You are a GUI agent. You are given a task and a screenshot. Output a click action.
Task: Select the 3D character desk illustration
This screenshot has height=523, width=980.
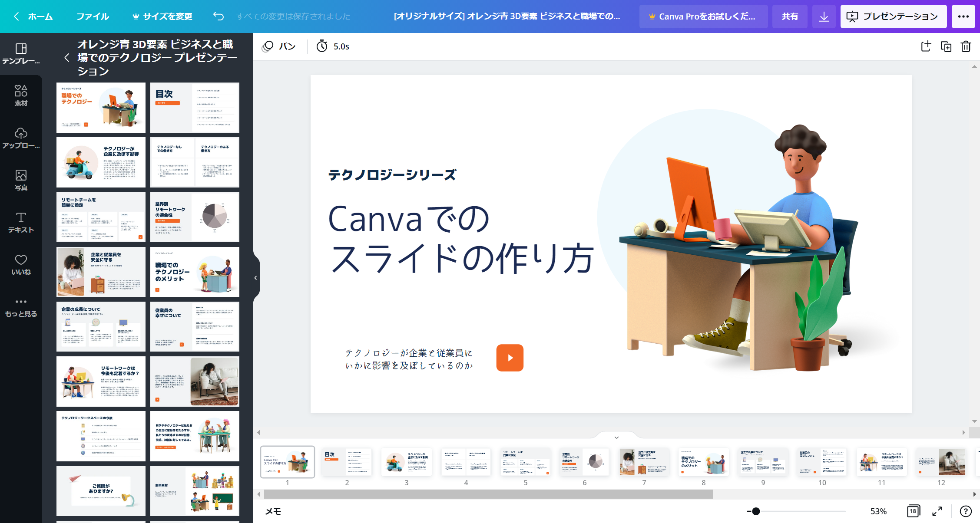click(x=738, y=247)
